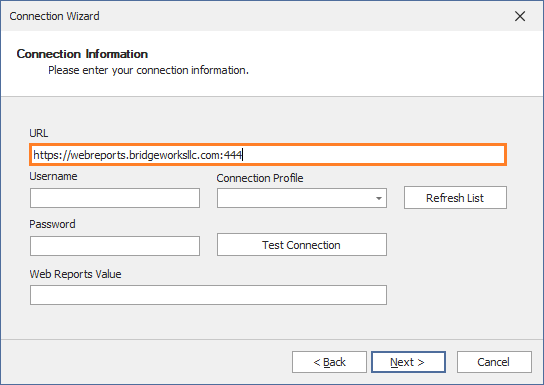544x385 pixels.
Task: Close the Connection Wizard window
Action: point(520,16)
